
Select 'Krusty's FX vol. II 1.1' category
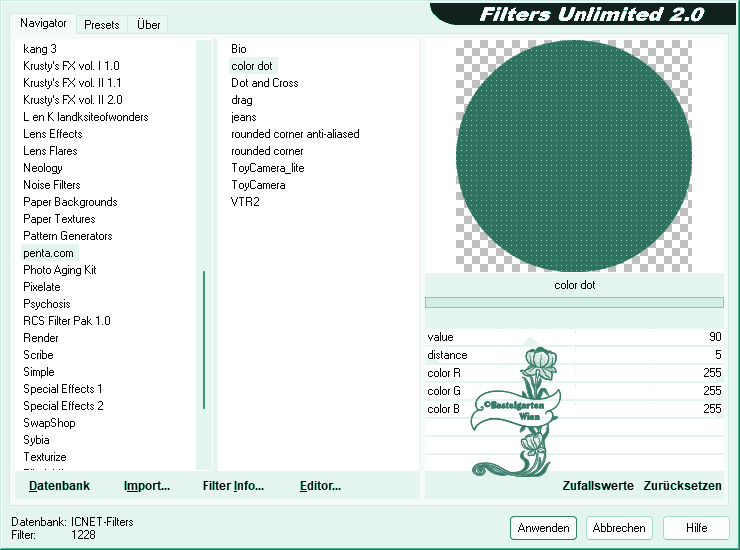(x=72, y=83)
